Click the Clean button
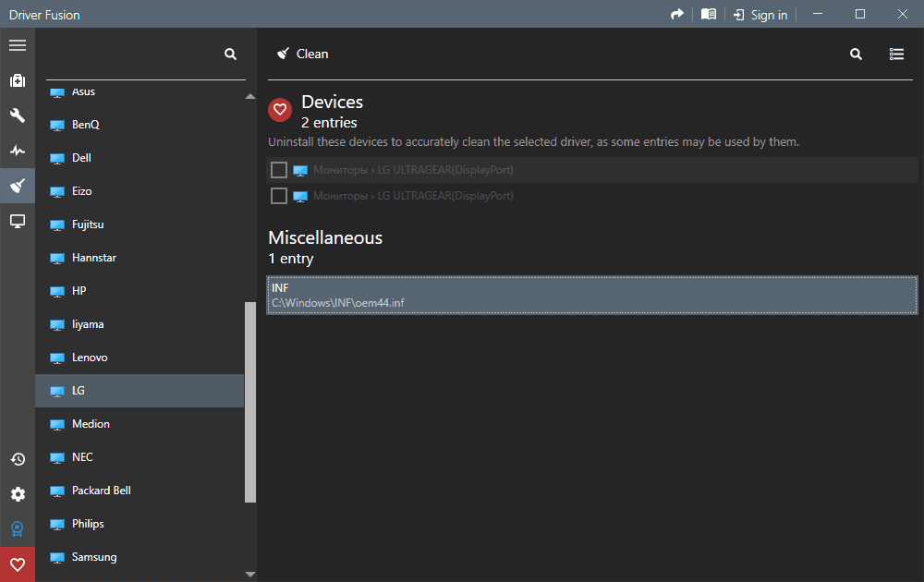The image size is (924, 582). coord(302,54)
